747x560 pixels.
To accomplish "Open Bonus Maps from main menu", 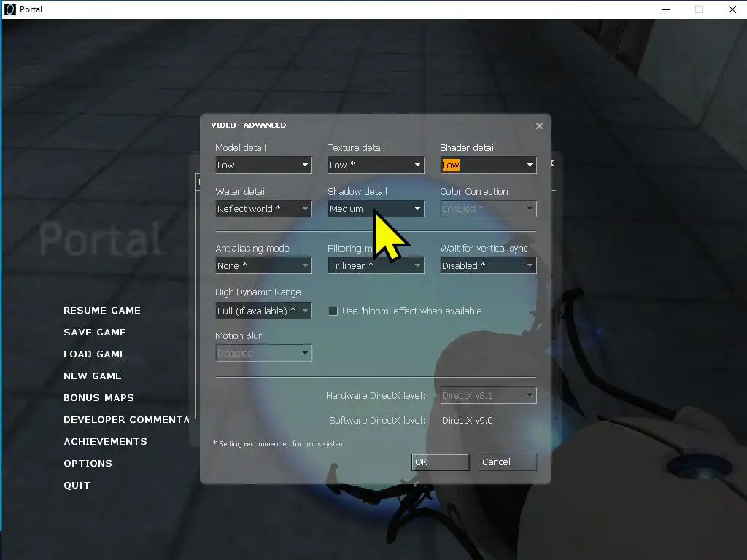I will point(98,398).
